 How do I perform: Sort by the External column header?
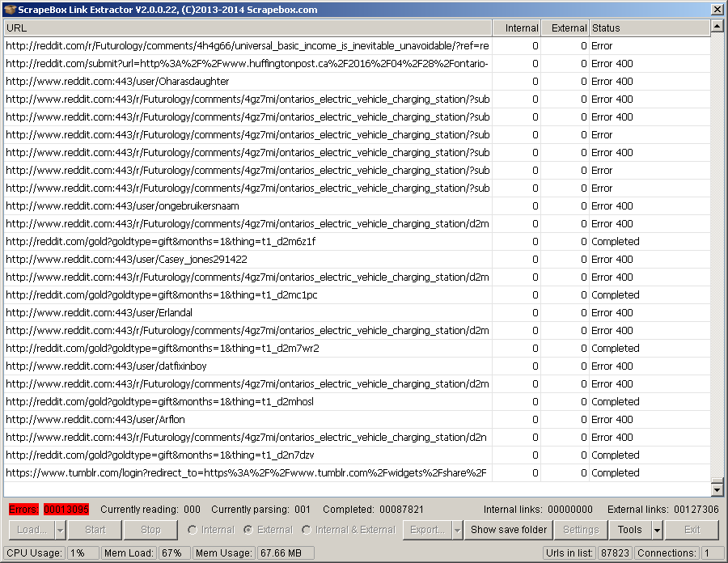[x=565, y=28]
